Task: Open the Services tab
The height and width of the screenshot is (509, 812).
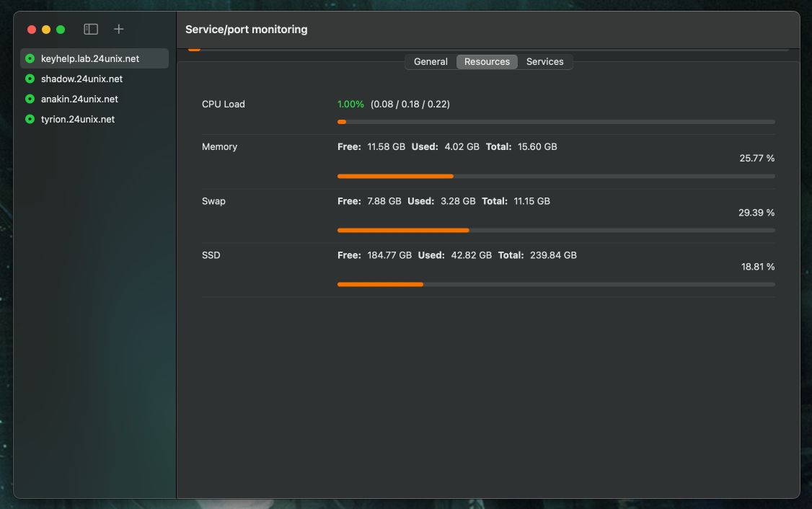Action: pos(544,62)
